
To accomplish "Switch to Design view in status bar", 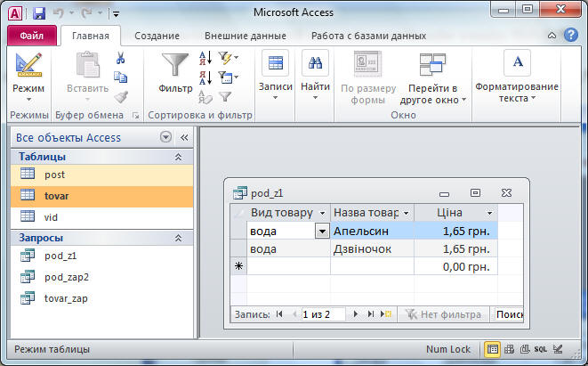I will pos(558,349).
